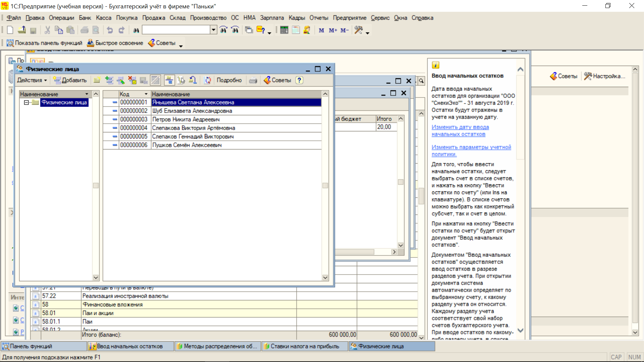Click the Find binoculars icon beside search field

tap(136, 30)
